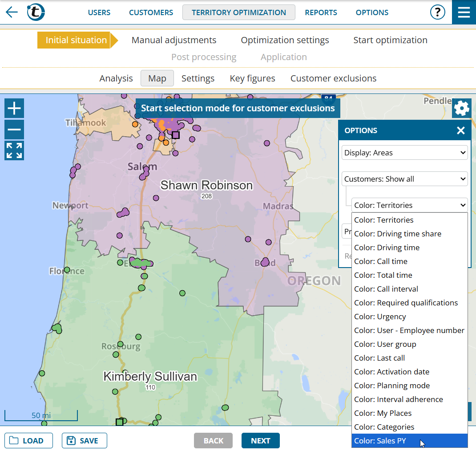Open the hamburger main menu
This screenshot has height=455, width=476.
(x=464, y=12)
